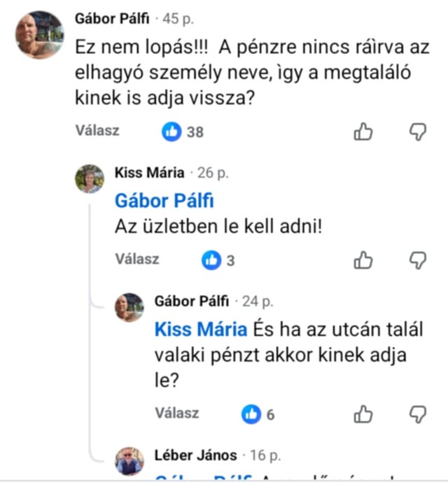Click Válasz under Gábor Pálfi's 24 p. reply
This screenshot has width=448, height=482.
click(x=177, y=413)
